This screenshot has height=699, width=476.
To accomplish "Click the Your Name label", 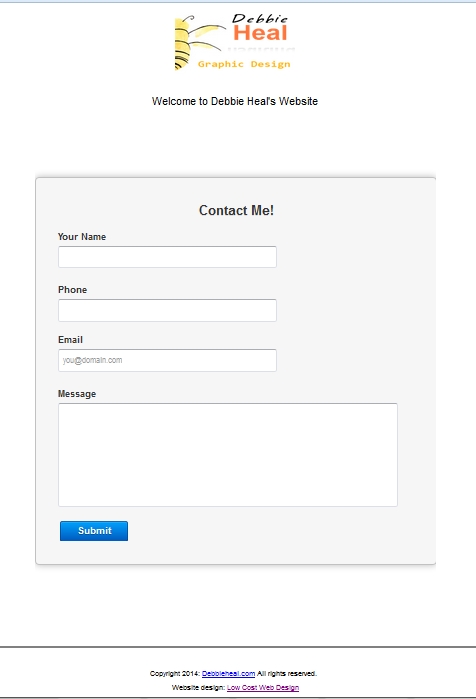I will [x=82, y=237].
